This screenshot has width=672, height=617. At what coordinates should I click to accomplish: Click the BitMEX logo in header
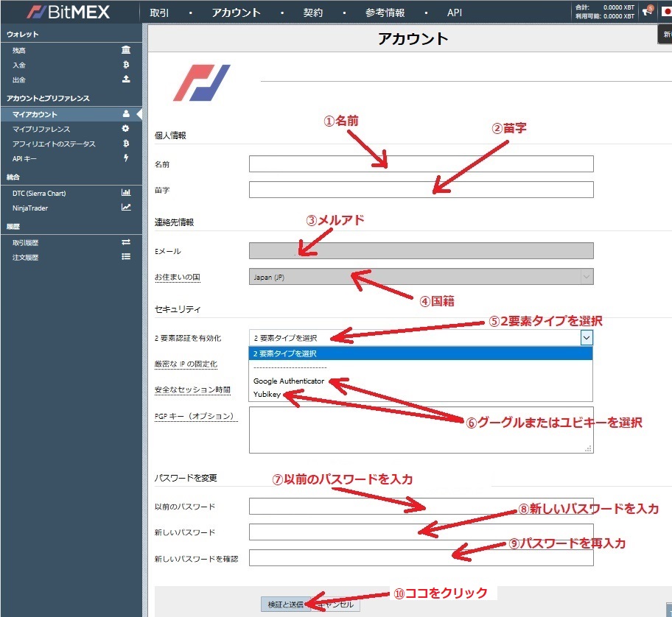68,12
